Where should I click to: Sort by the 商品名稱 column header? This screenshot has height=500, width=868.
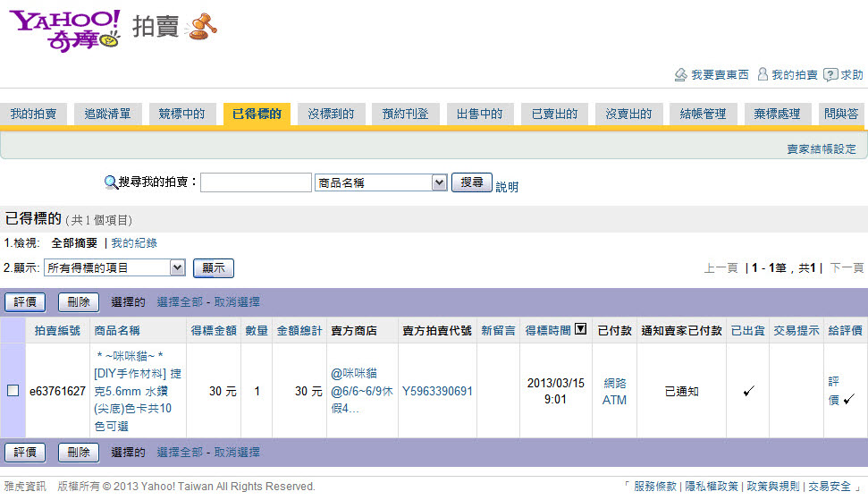point(117,331)
